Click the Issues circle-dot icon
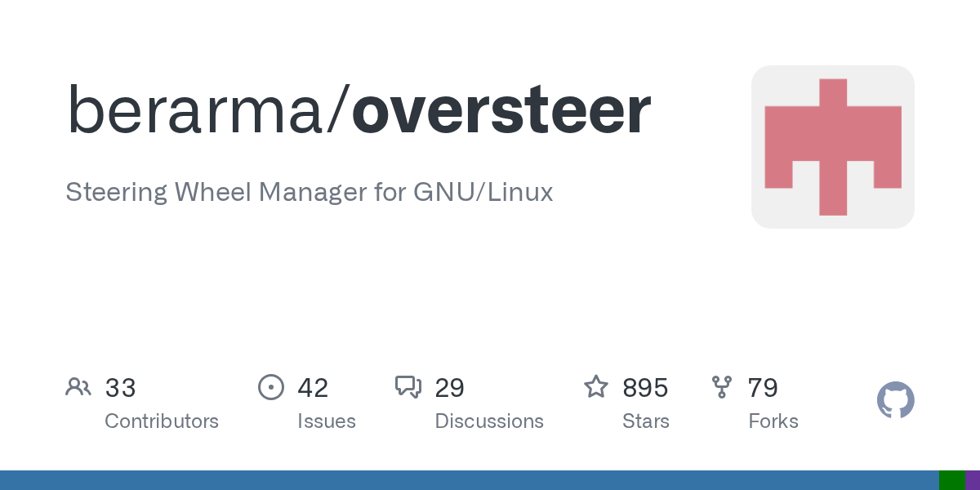 270,387
